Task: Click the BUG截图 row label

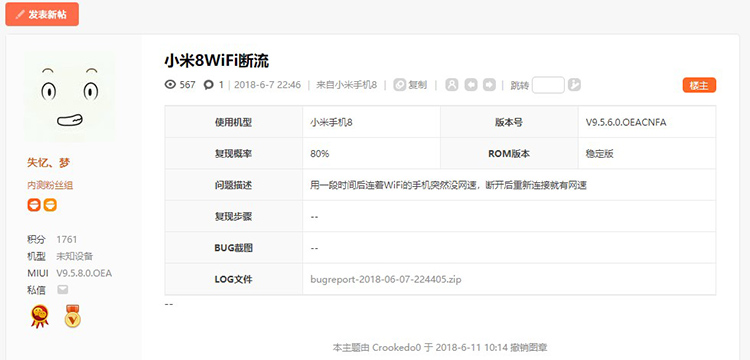Action: tap(233, 248)
